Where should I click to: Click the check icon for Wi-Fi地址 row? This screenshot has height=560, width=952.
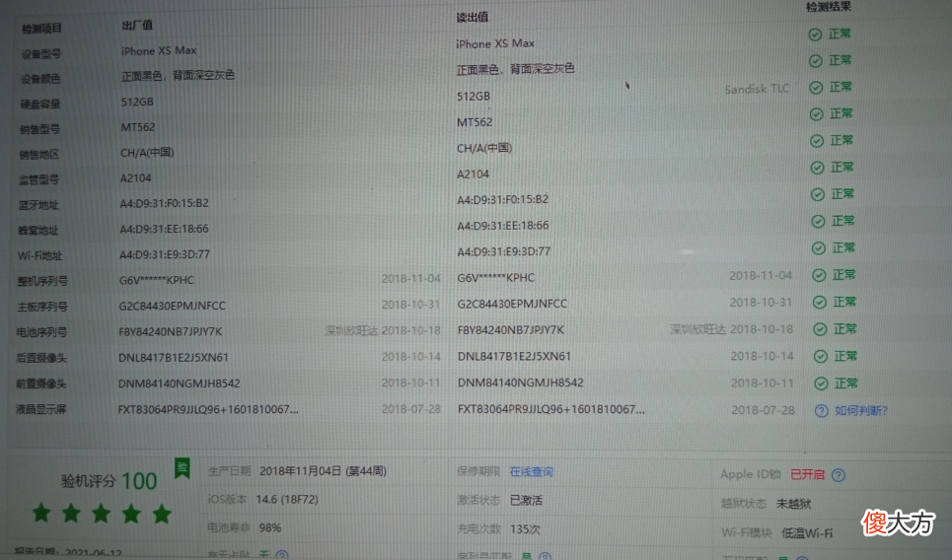(x=819, y=248)
